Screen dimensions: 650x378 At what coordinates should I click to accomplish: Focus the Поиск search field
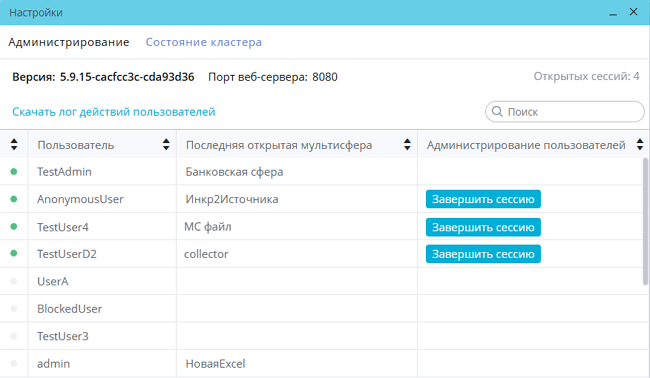[x=565, y=111]
